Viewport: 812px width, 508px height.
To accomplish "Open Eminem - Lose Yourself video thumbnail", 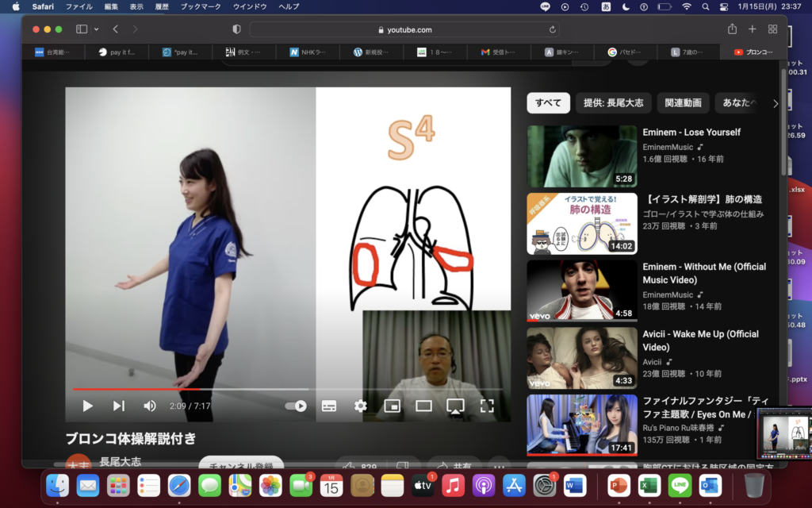I will click(582, 156).
